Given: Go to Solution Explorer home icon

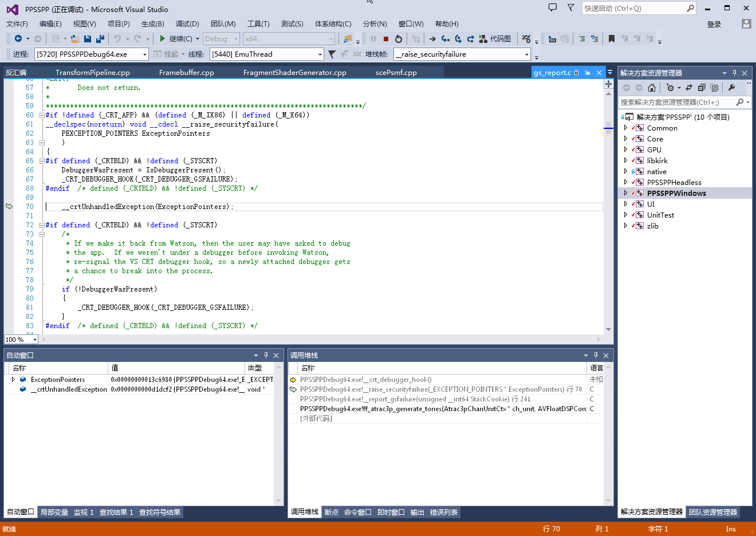Looking at the screenshot, I should pyautogui.click(x=651, y=88).
